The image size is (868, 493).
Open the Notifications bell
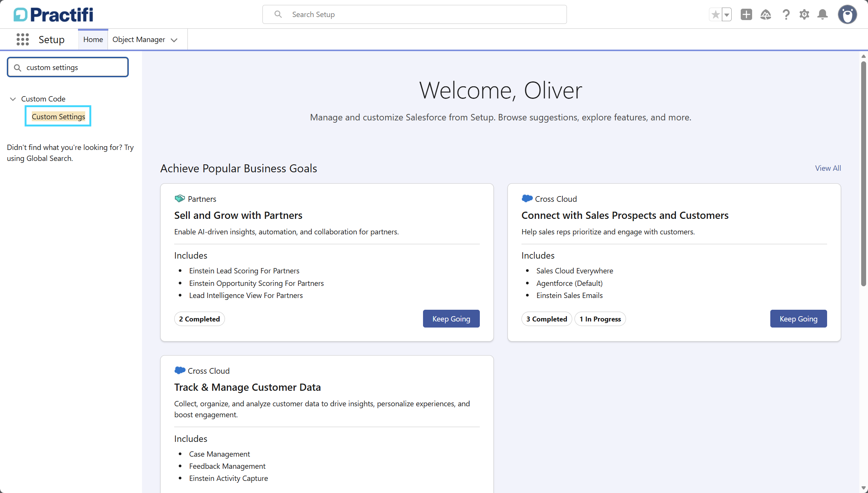tap(823, 14)
